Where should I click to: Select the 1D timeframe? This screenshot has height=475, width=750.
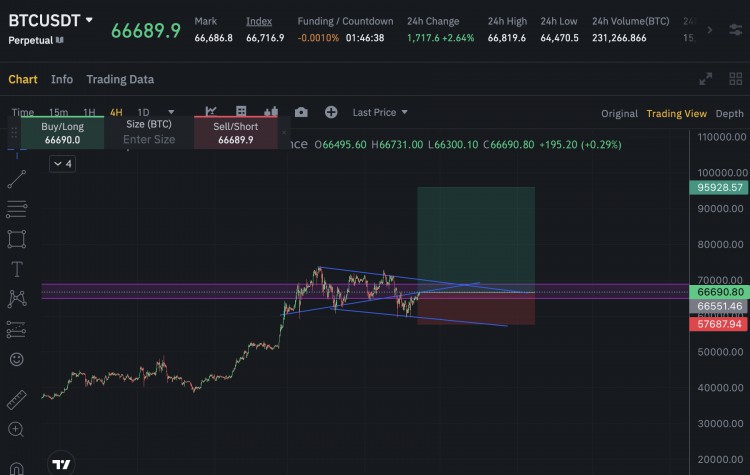[x=143, y=112]
